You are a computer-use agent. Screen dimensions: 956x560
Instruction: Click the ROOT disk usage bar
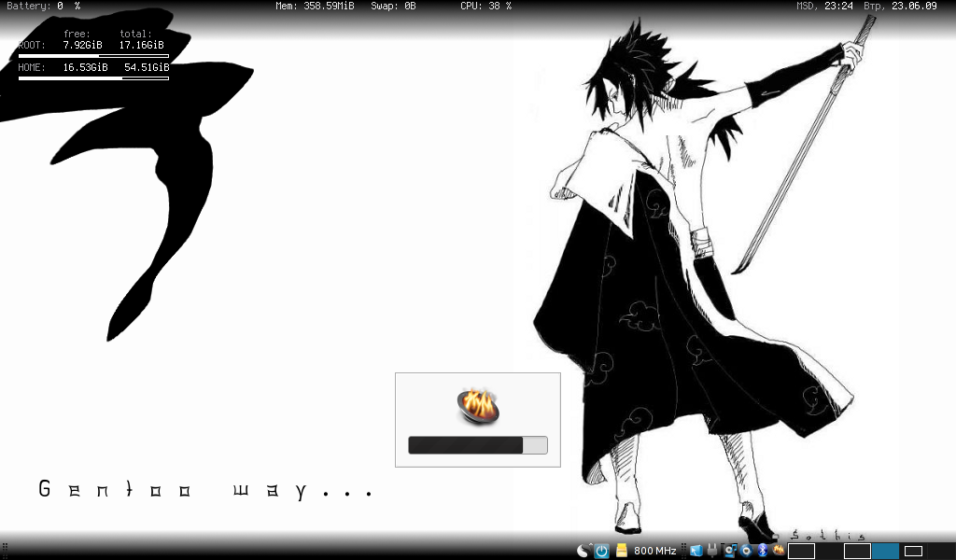coord(93,56)
